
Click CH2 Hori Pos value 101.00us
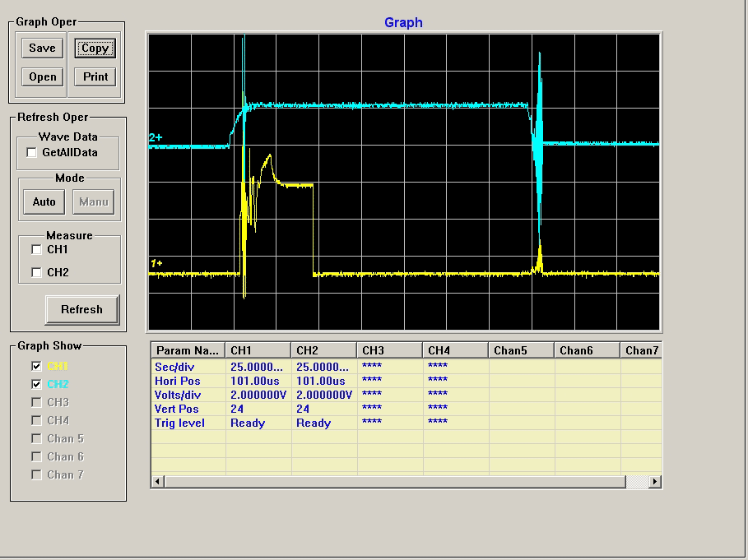click(x=321, y=382)
